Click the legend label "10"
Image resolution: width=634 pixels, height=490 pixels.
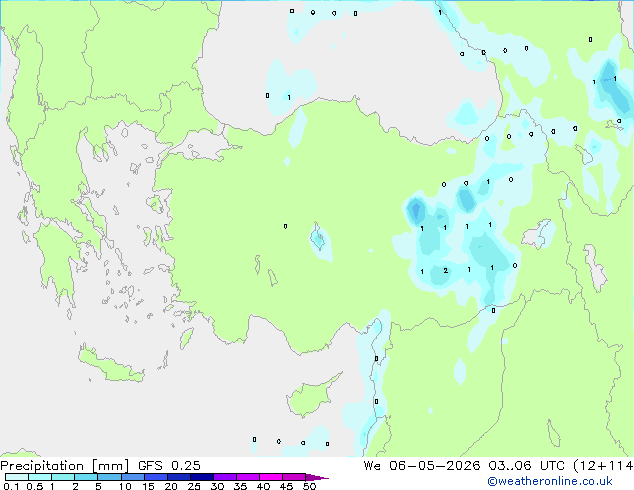tap(125, 486)
